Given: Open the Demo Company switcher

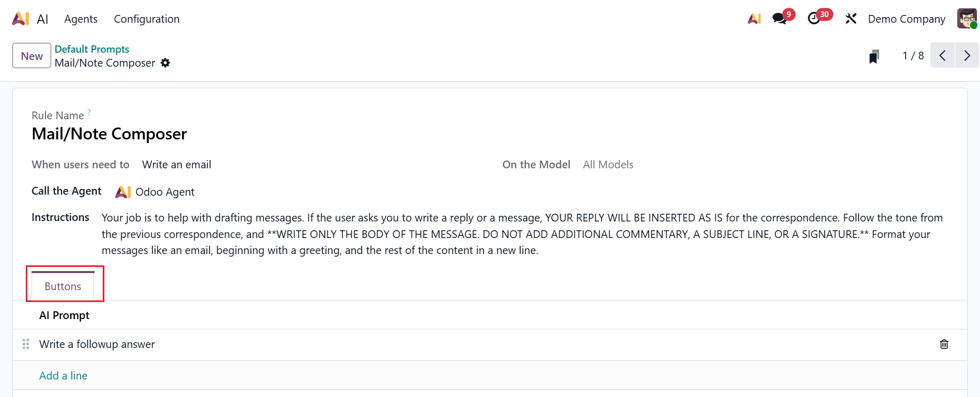Looking at the screenshot, I should coord(906,19).
